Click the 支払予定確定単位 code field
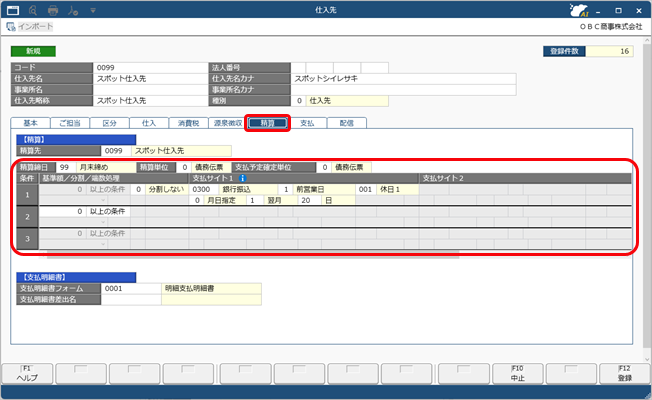The height and width of the screenshot is (400, 652). coord(323,167)
